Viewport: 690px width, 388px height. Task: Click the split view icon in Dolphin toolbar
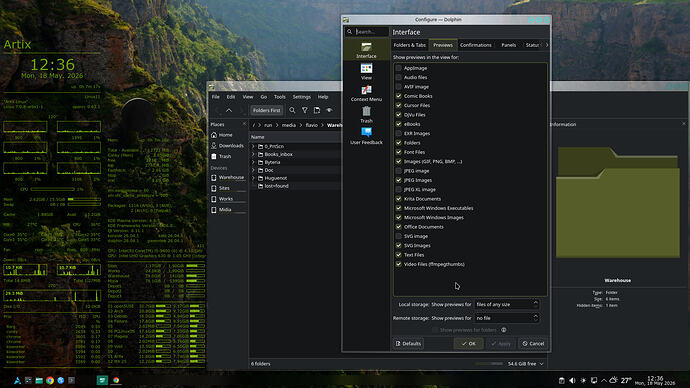317,110
